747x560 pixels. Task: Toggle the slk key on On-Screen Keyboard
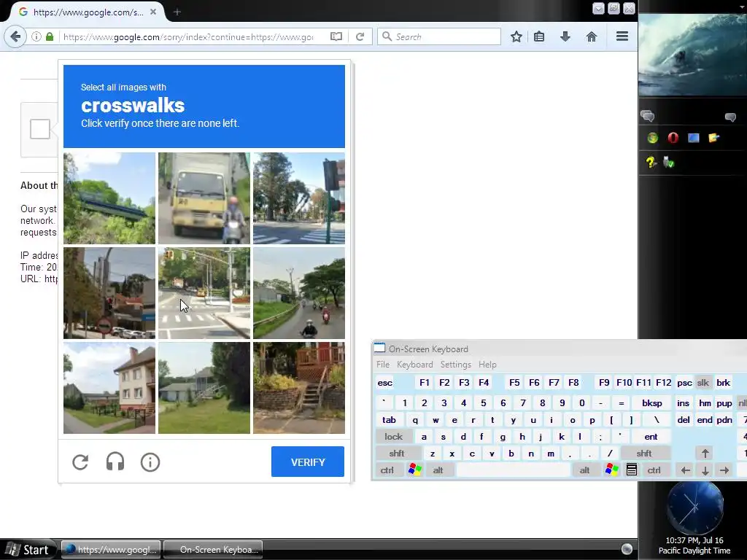(x=703, y=382)
